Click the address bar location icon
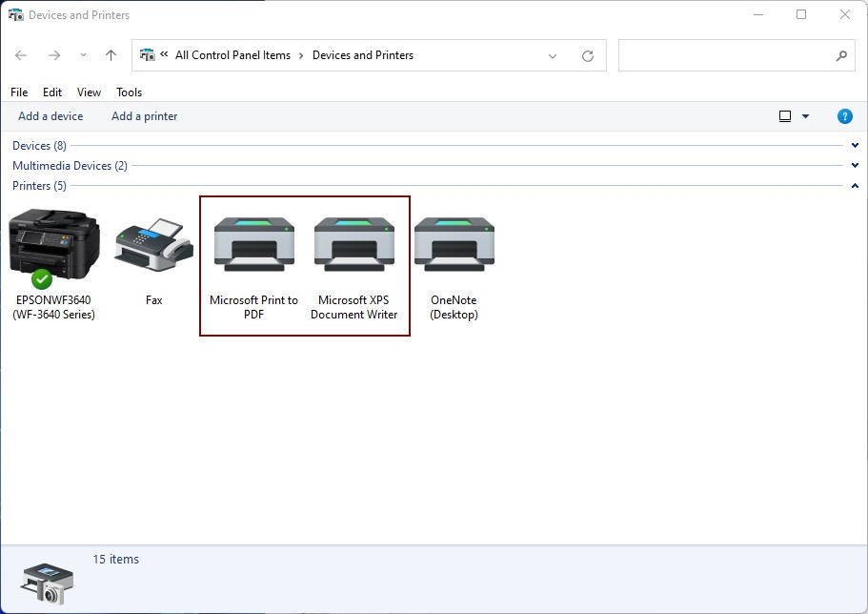This screenshot has width=868, height=614. pos(148,55)
